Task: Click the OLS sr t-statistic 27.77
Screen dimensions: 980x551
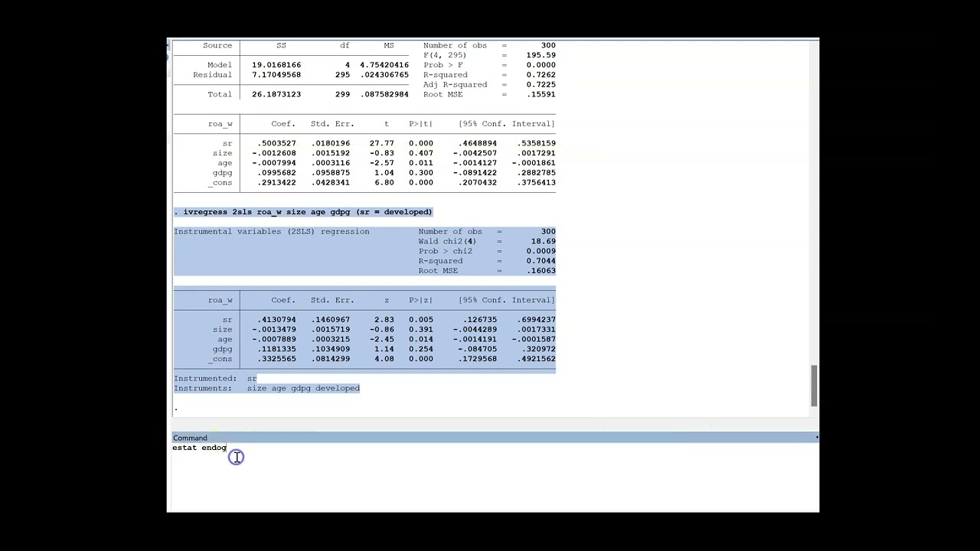Action: 382,143
